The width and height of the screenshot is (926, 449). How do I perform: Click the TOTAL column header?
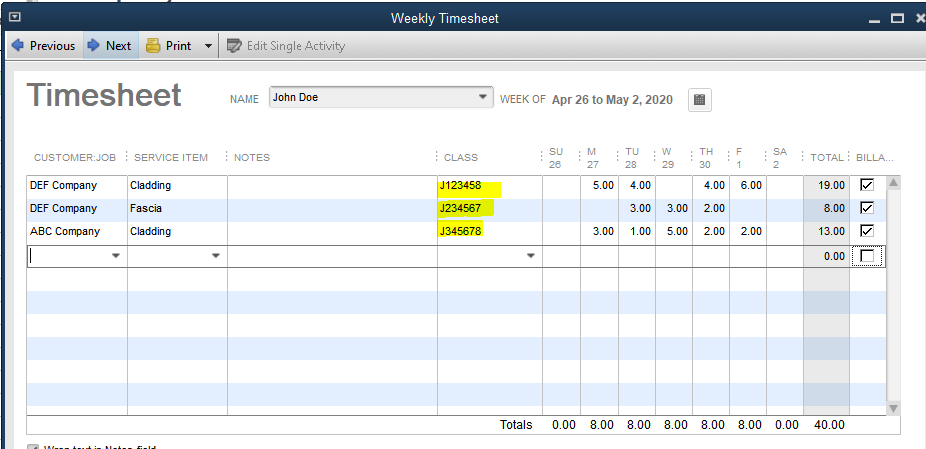[x=826, y=158]
